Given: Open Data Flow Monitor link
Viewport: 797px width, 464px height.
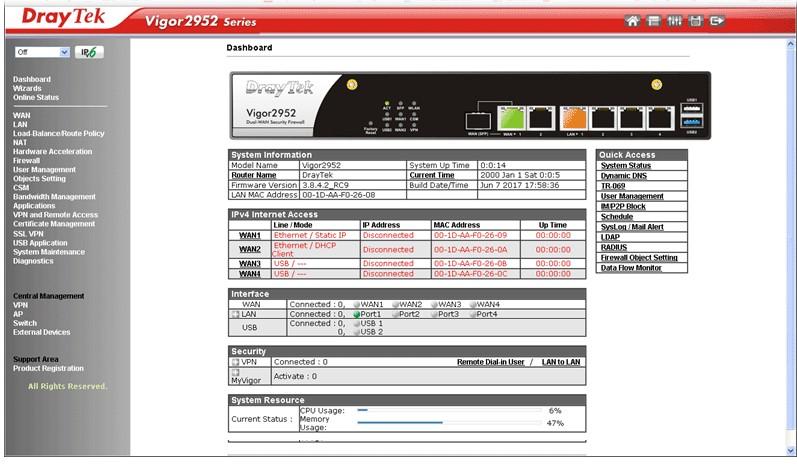Looking at the screenshot, I should (x=631, y=268).
